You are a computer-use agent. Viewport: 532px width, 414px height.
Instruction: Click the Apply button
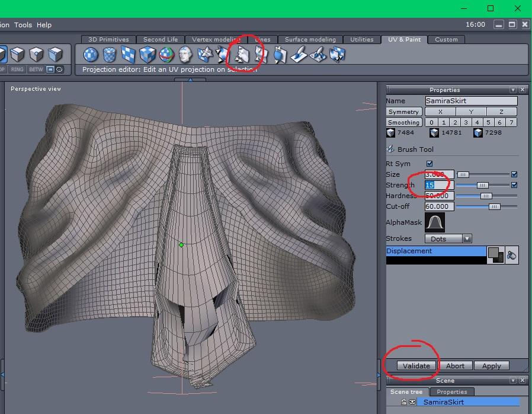point(491,366)
